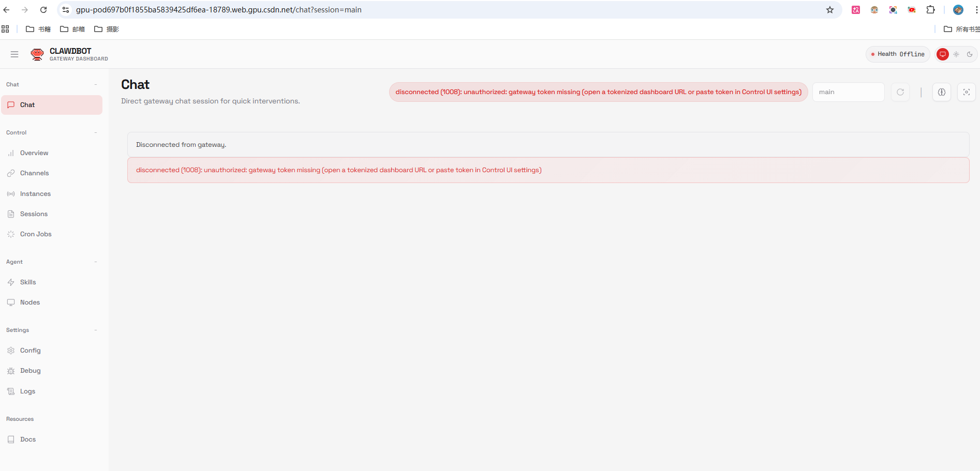Reload the page in browser toolbar

pos(43,10)
